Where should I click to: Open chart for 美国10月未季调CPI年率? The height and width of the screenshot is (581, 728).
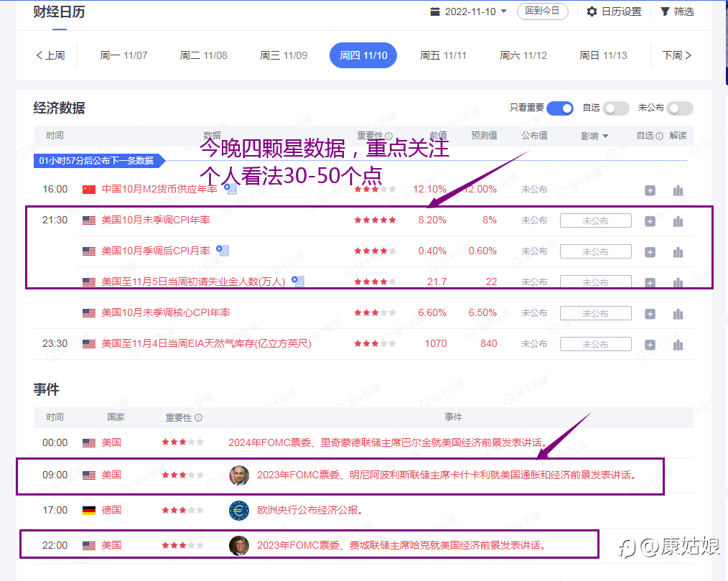[x=678, y=221]
